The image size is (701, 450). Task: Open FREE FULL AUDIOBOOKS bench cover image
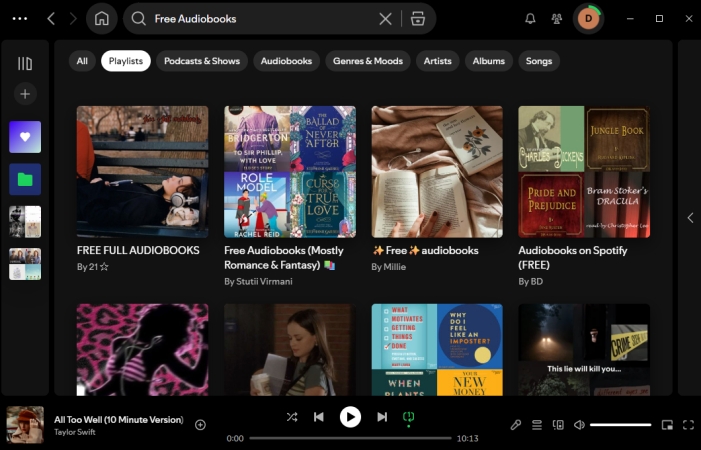click(x=142, y=172)
